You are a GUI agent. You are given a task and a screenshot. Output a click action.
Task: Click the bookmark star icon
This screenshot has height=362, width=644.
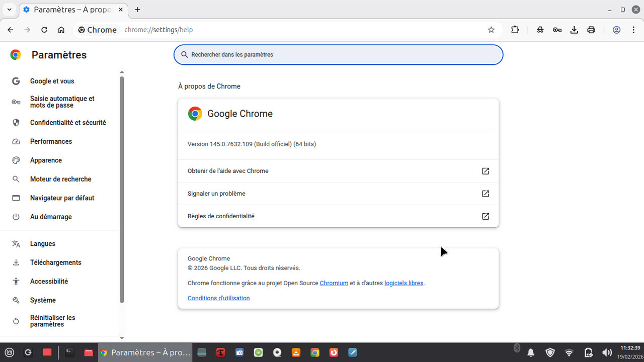click(x=491, y=30)
